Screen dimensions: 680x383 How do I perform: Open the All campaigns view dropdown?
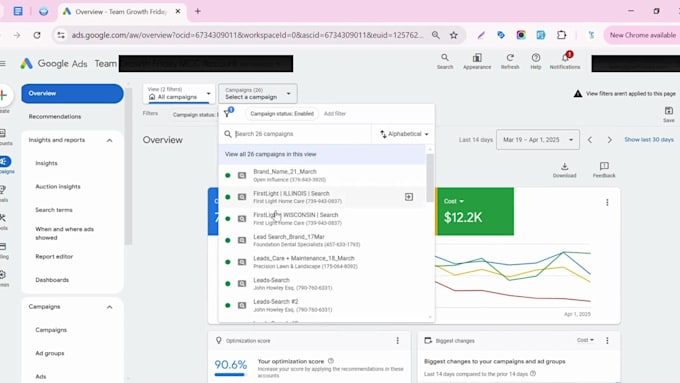click(x=179, y=93)
